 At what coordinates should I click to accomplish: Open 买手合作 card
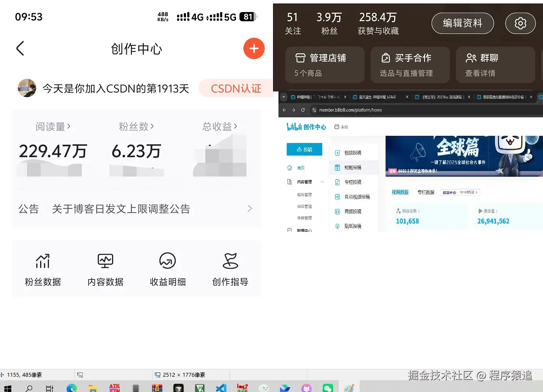point(410,65)
